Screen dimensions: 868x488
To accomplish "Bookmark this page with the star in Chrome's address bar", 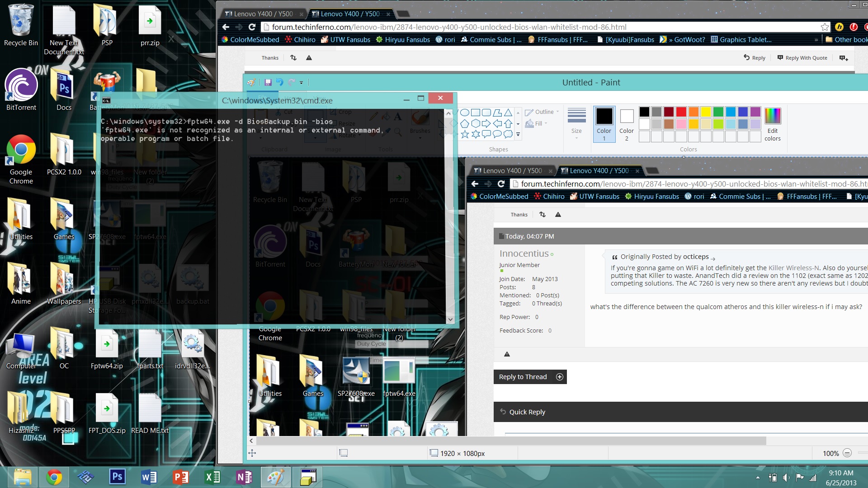I will click(x=825, y=27).
